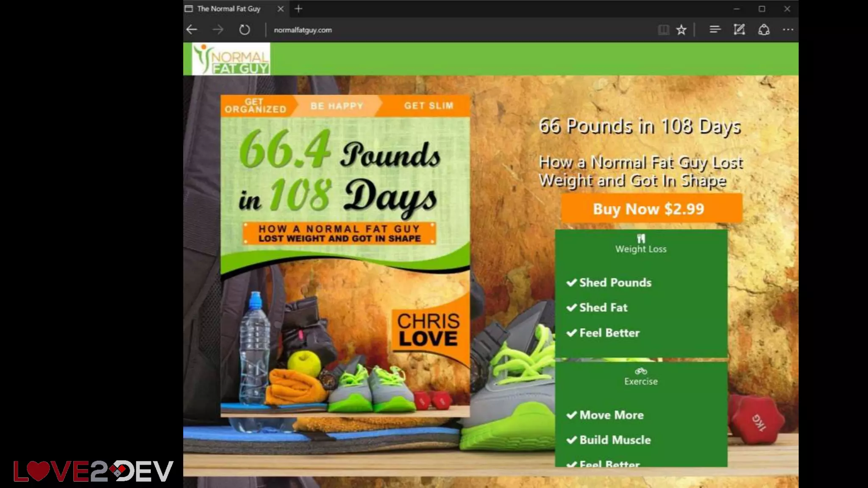Refresh the page with reload icon
This screenshot has height=488, width=868.
point(245,30)
